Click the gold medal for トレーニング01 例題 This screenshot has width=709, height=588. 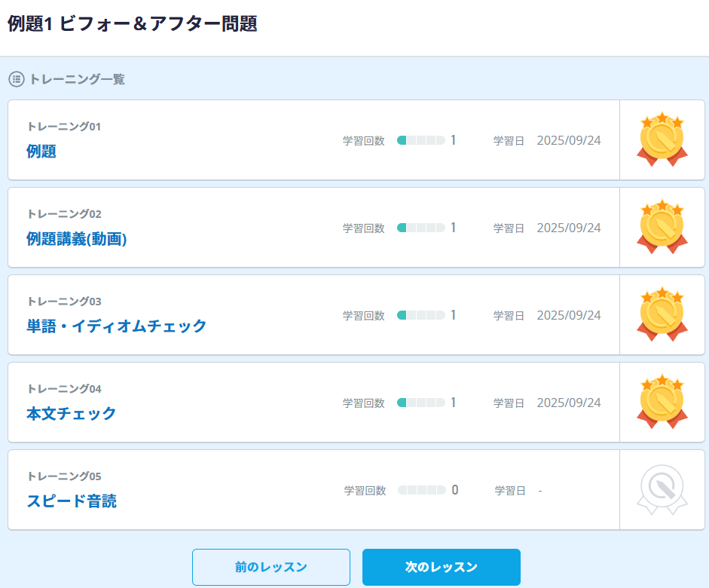pos(662,140)
